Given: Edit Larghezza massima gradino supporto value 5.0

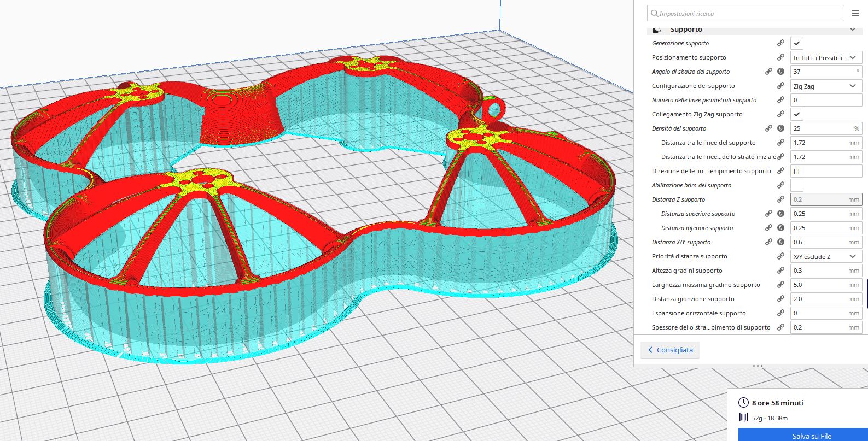Looking at the screenshot, I should pos(826,285).
